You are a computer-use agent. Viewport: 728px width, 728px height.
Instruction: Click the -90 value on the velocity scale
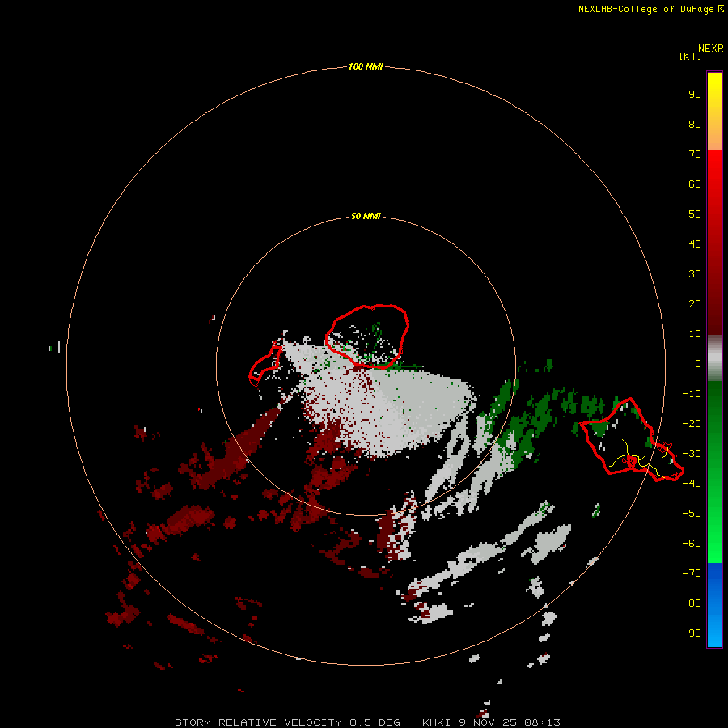[x=692, y=633]
